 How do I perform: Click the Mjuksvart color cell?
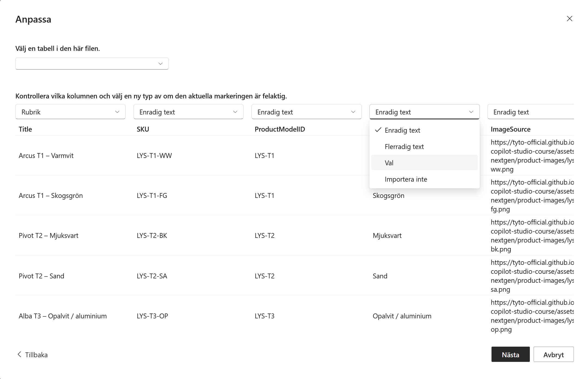tap(387, 235)
